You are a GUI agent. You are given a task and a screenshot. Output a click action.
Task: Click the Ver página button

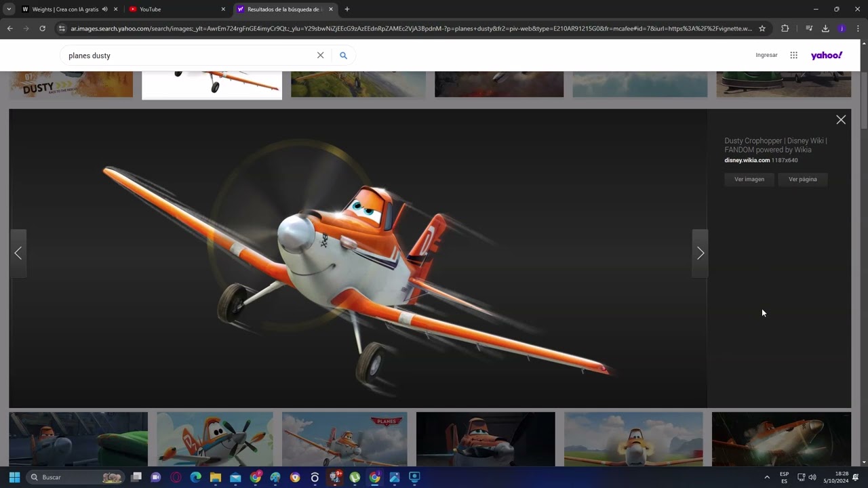[x=803, y=180]
